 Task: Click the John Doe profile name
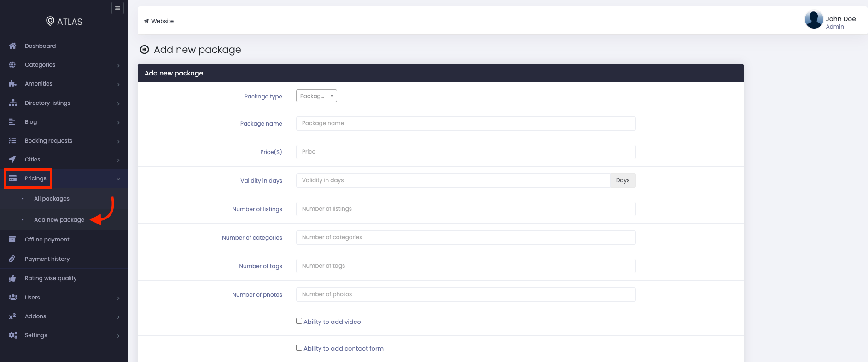click(840, 19)
